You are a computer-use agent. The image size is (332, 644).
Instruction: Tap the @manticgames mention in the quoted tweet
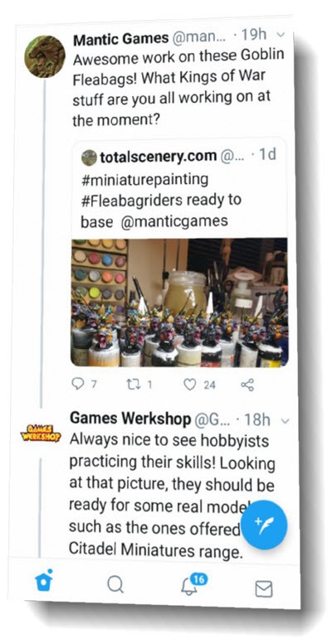174,221
